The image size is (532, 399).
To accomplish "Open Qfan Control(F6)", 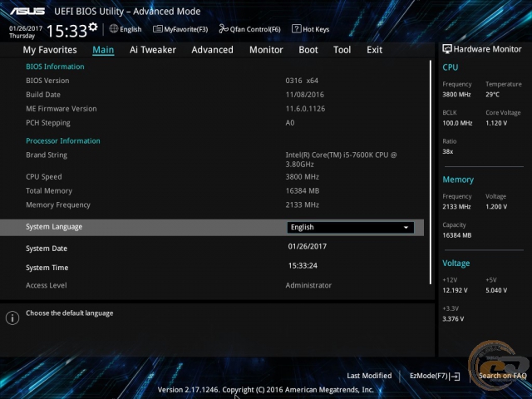I will (x=249, y=30).
